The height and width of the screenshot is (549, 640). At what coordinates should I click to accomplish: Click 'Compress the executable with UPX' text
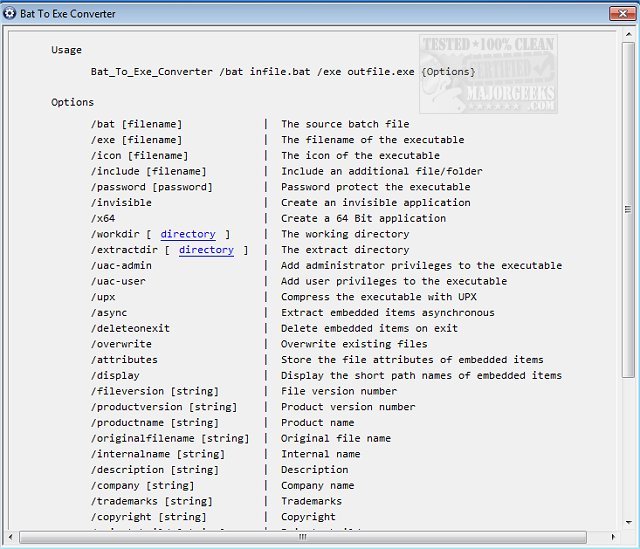379,297
